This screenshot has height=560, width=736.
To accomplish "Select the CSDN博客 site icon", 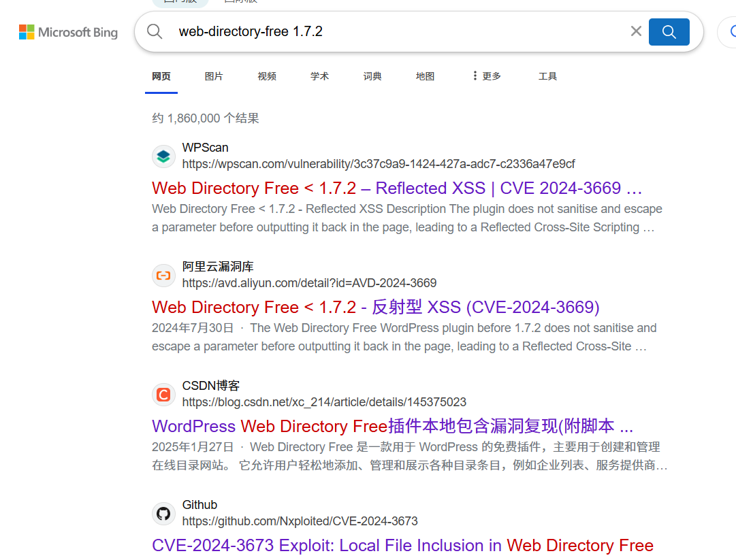I will [x=163, y=394].
